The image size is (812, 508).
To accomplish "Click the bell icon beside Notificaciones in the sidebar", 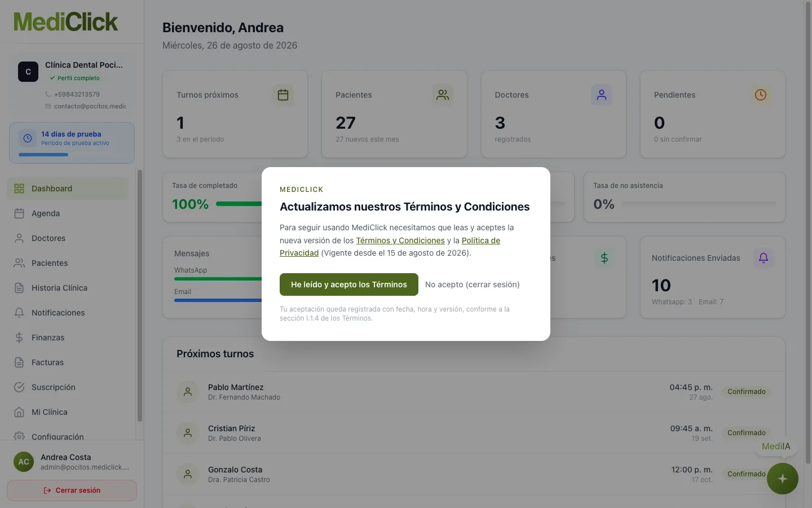I will 19,313.
